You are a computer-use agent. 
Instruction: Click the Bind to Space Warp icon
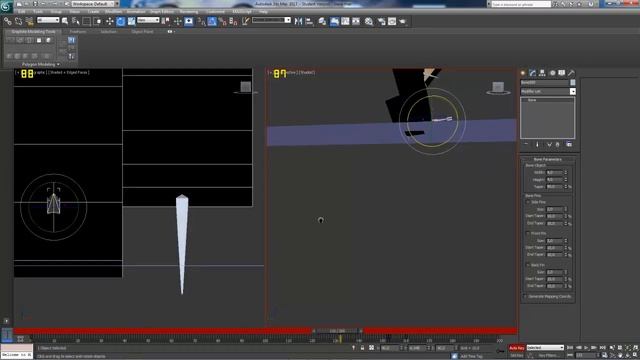pos(29,21)
